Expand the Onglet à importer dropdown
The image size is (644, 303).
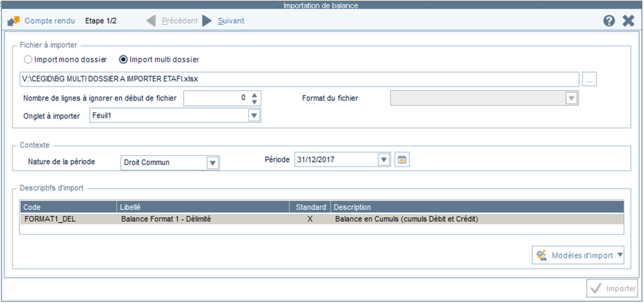click(254, 116)
